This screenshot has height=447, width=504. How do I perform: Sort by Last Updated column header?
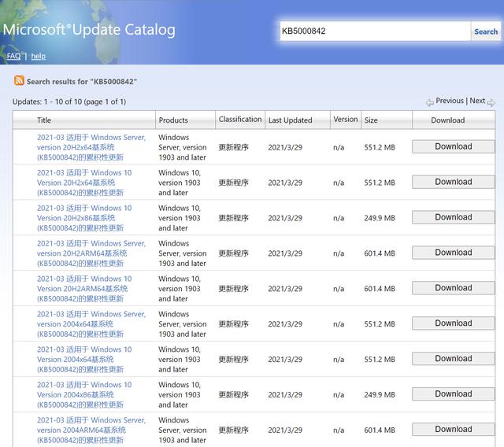pyautogui.click(x=290, y=120)
